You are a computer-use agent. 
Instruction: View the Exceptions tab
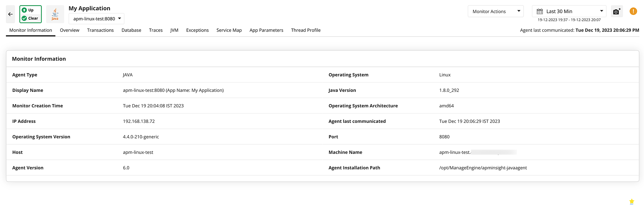(197, 30)
